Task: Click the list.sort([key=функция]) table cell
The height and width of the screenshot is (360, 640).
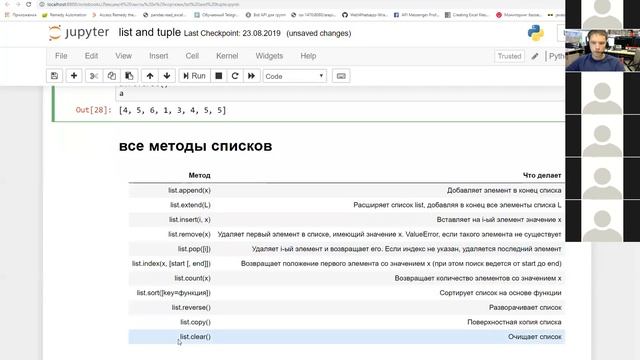Action: click(x=174, y=293)
